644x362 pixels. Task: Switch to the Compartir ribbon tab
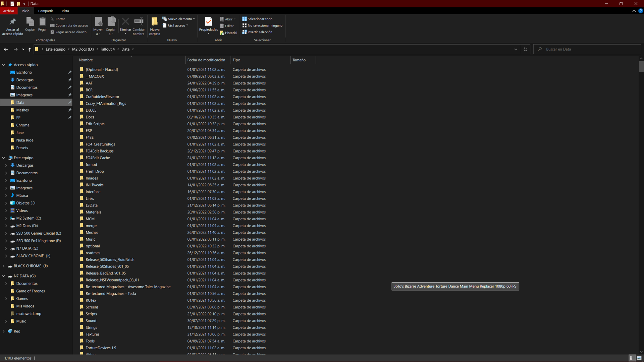pyautogui.click(x=46, y=11)
